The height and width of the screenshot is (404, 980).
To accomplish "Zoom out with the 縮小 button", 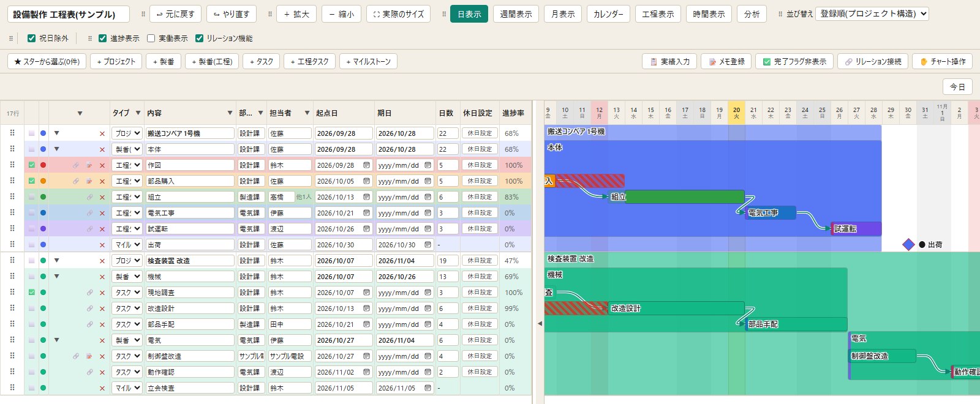I will coord(341,14).
